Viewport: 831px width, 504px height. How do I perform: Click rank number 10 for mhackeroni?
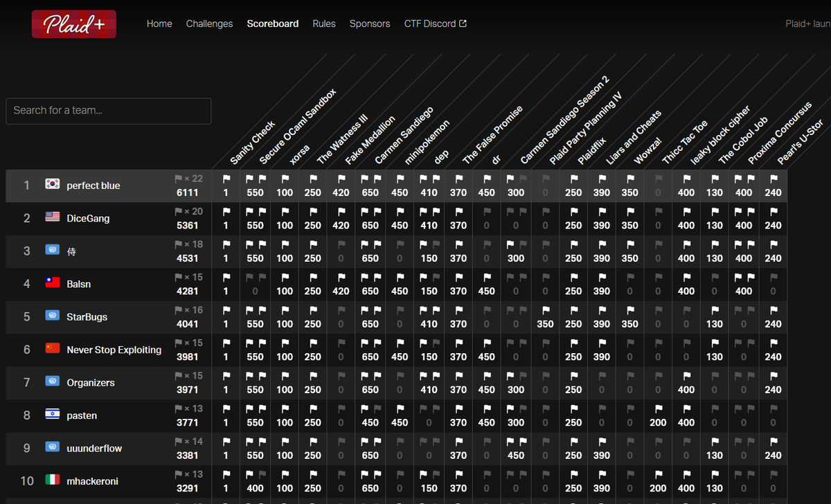[x=27, y=481]
